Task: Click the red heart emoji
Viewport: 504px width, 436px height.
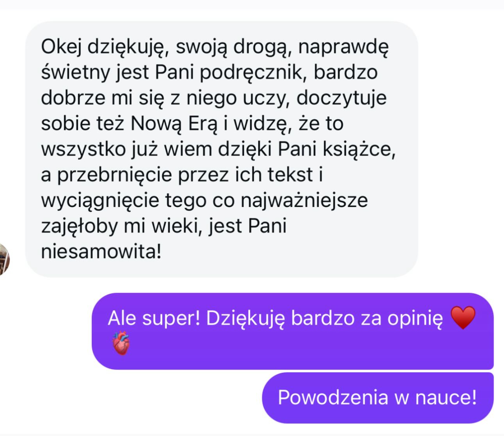Action: pyautogui.click(x=463, y=317)
